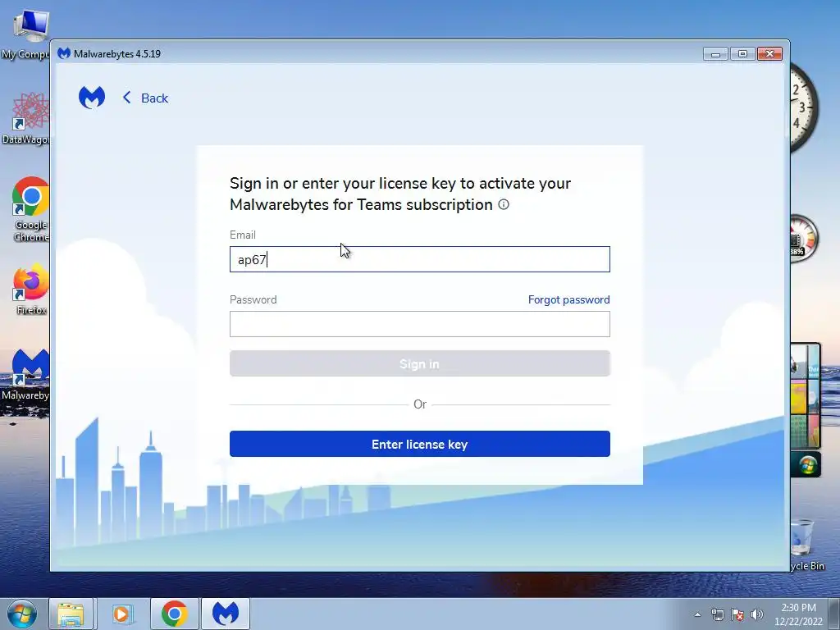This screenshot has height=630, width=840.
Task: Open the Action Center flag icon
Action: pos(737,614)
